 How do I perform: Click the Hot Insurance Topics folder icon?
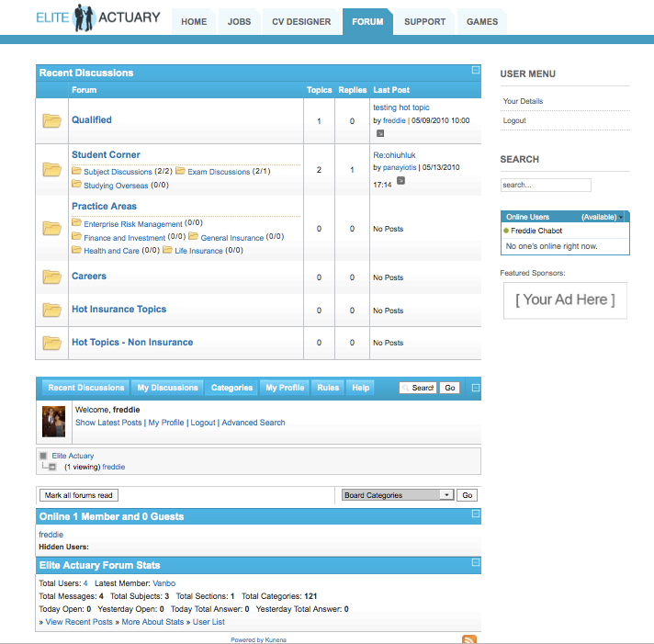tap(51, 310)
